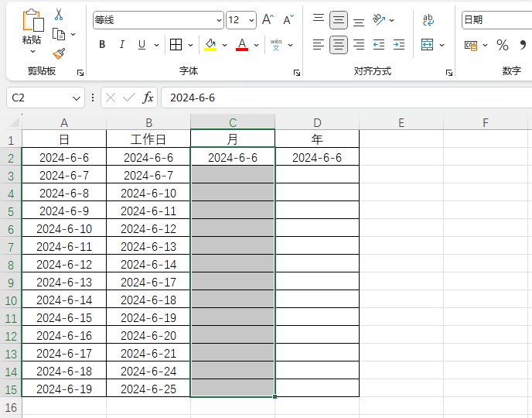Click the select all corner triangle
This screenshot has width=532, height=418.
14,122
